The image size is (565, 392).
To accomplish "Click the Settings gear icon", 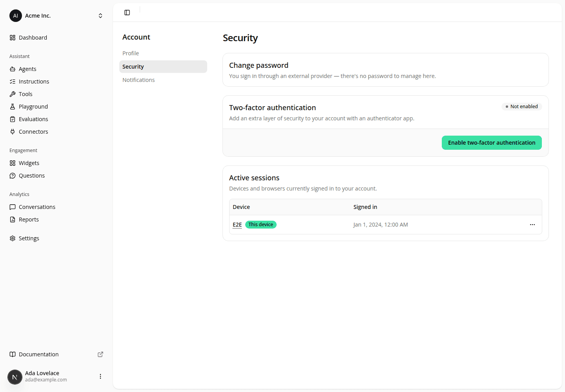I will (x=13, y=238).
